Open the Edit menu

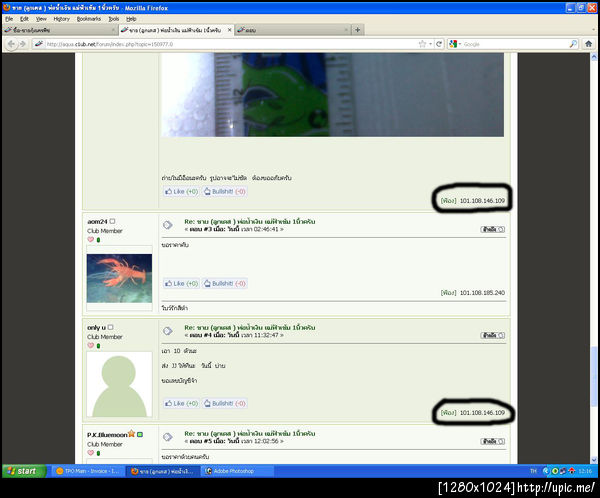point(24,19)
